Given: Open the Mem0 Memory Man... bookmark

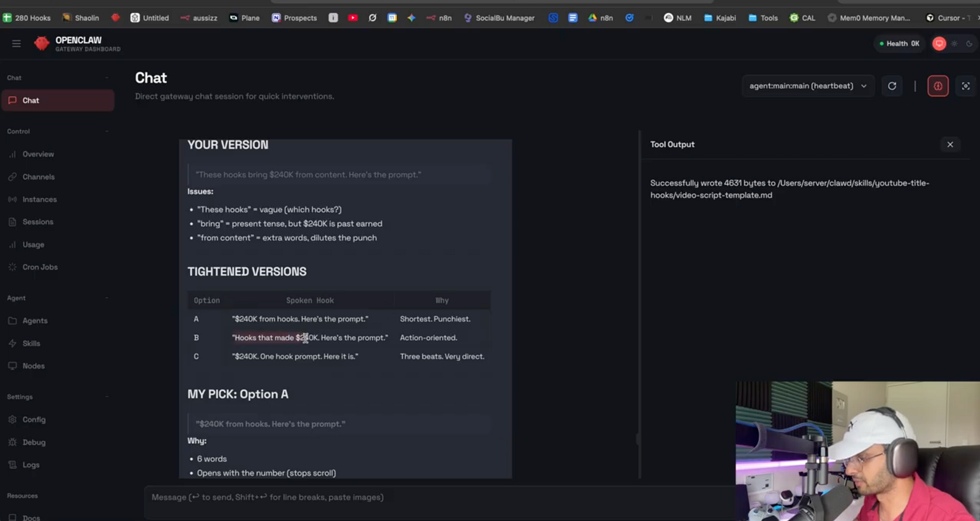Looking at the screenshot, I should tap(869, 18).
